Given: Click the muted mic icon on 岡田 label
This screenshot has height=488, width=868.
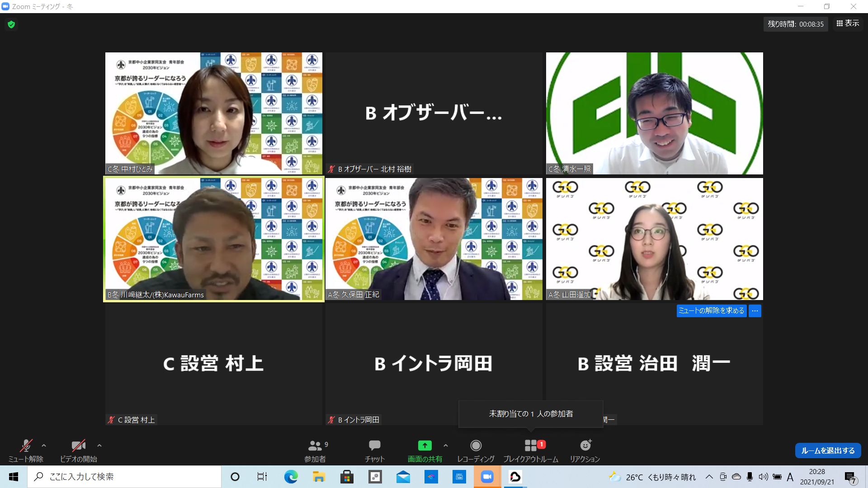Looking at the screenshot, I should 331,420.
